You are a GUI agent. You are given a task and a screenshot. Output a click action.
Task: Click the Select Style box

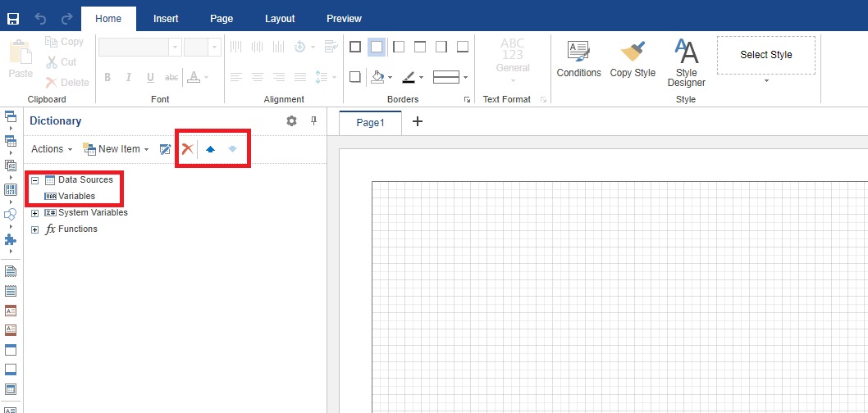(x=766, y=55)
